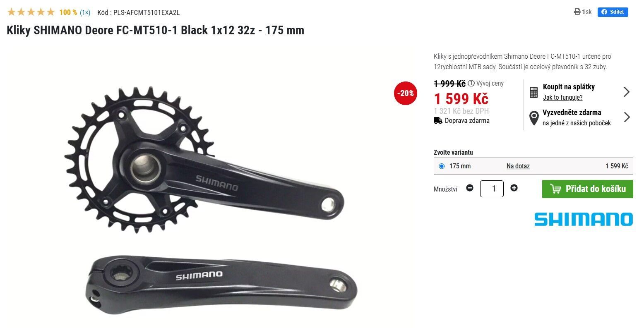Click the gold star rating icons
The image size is (644, 328).
[31, 12]
